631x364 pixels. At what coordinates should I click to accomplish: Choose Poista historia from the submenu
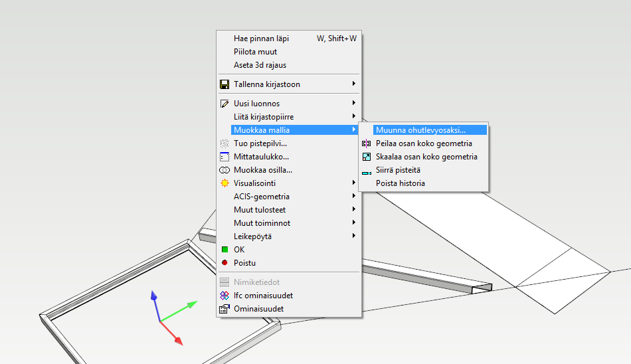(400, 183)
